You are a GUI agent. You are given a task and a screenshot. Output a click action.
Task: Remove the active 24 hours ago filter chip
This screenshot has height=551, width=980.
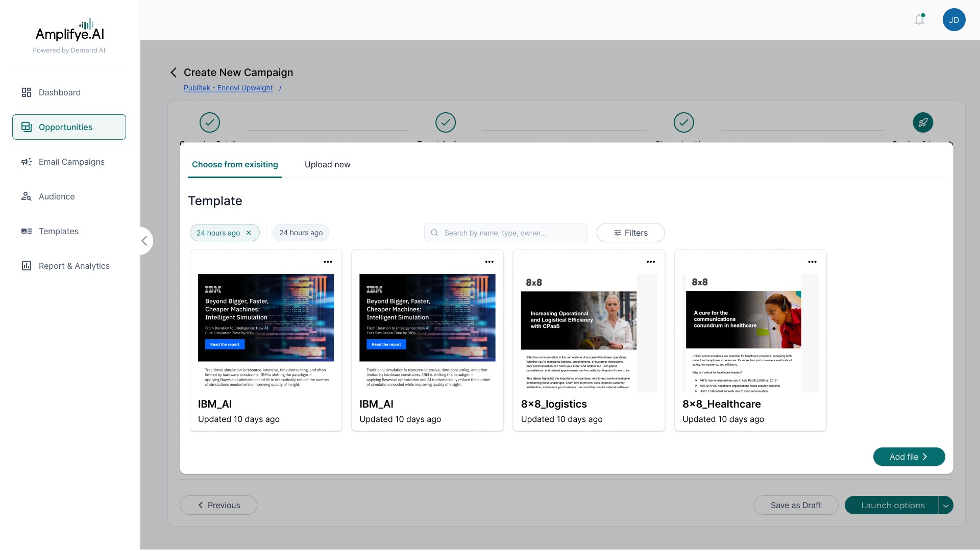coord(249,233)
